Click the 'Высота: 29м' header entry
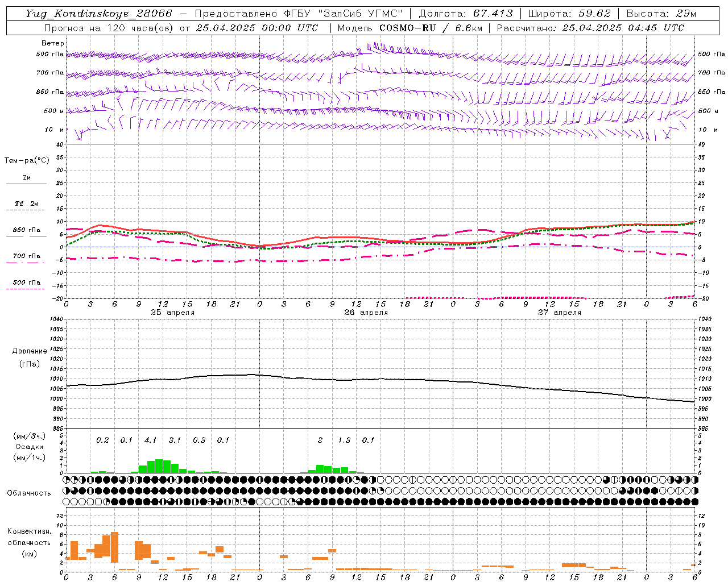Image resolution: width=728 pixels, height=582 pixels. [661, 14]
